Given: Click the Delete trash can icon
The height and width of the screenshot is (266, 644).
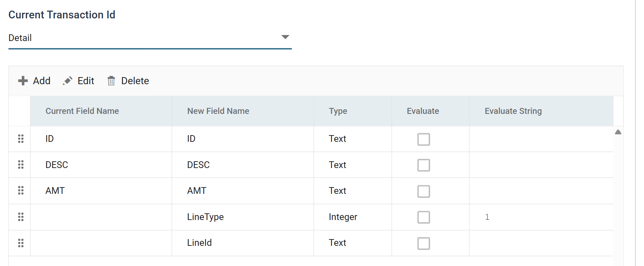Looking at the screenshot, I should pos(111,81).
